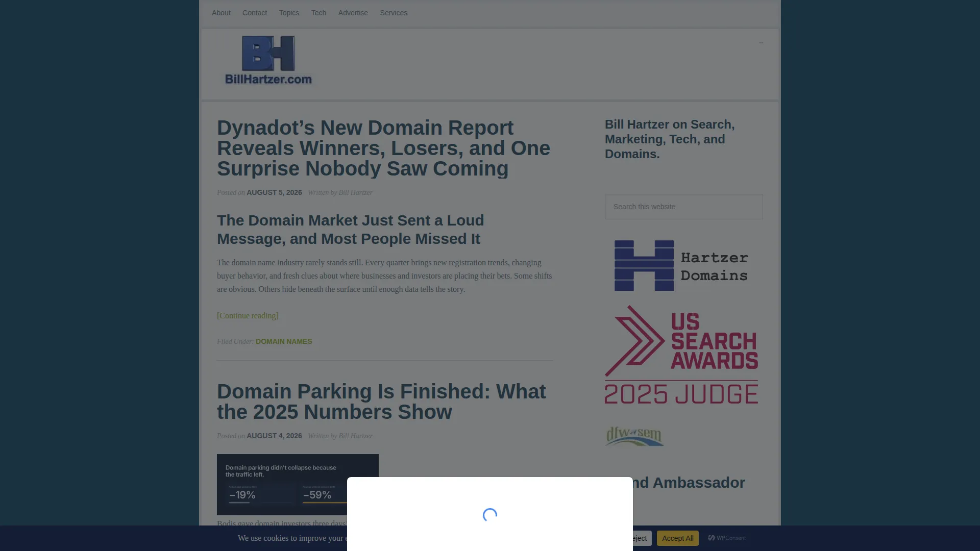Open the domain parking article thumbnail image
Viewport: 980px width, 551px height.
tap(298, 485)
